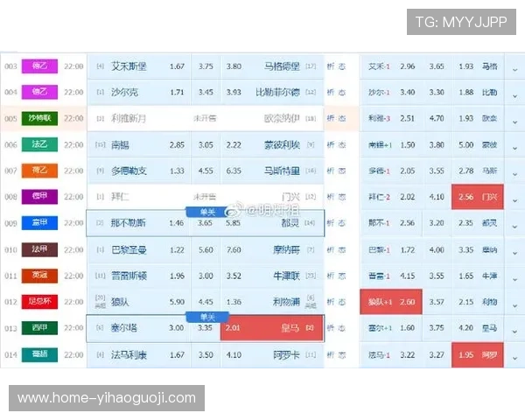Expand row 003 艾禾斯堡 with chevron

(515, 70)
